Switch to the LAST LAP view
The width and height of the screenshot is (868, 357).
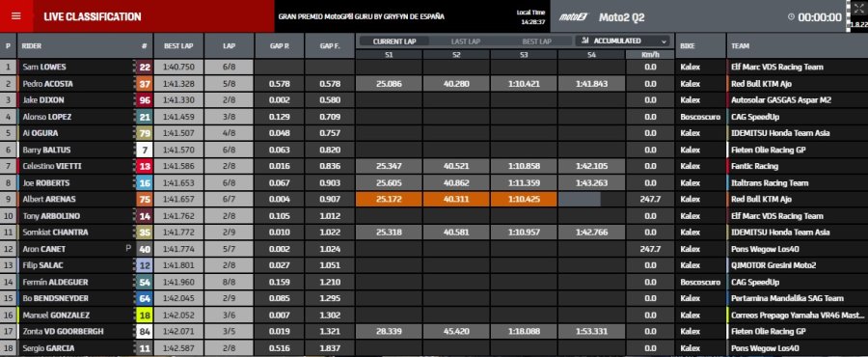click(x=466, y=41)
